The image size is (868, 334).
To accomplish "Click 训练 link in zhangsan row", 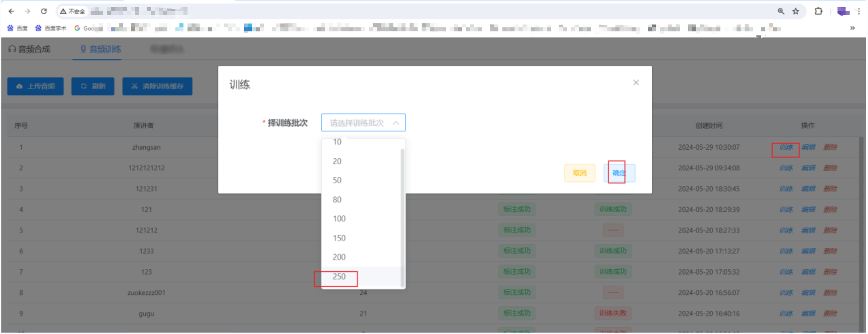I will coord(786,147).
